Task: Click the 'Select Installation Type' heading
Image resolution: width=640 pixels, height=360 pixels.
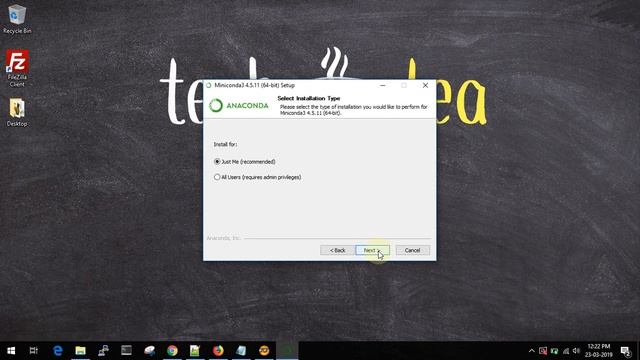Action: click(x=309, y=98)
